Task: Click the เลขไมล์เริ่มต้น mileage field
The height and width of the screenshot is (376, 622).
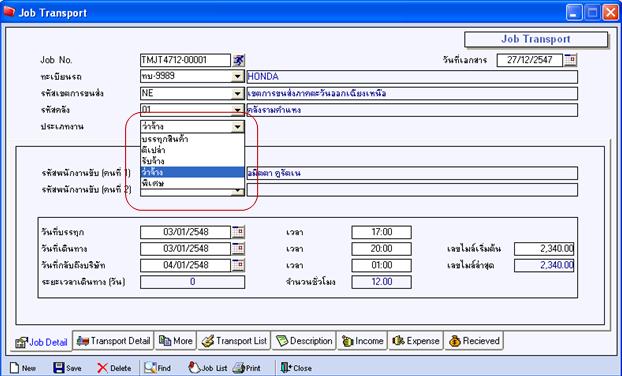Action: pyautogui.click(x=544, y=249)
